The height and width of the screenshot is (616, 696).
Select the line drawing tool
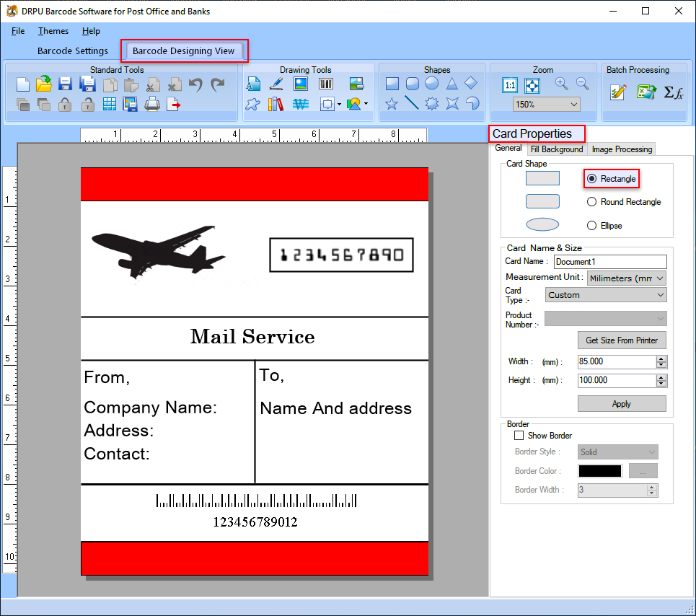point(412,103)
